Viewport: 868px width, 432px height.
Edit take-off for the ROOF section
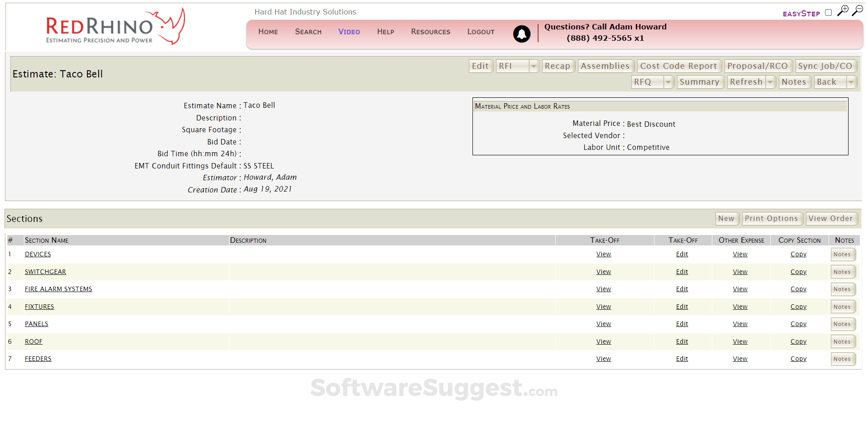coord(682,341)
